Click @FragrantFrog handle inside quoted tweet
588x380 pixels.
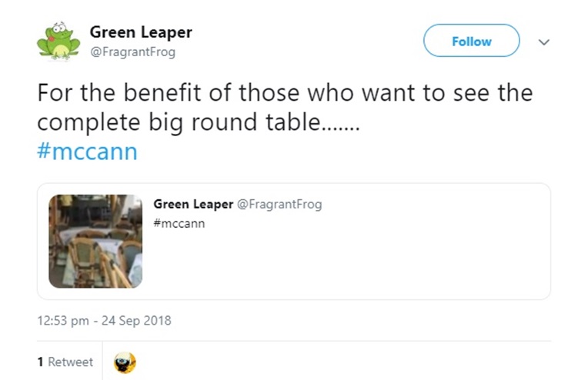279,204
